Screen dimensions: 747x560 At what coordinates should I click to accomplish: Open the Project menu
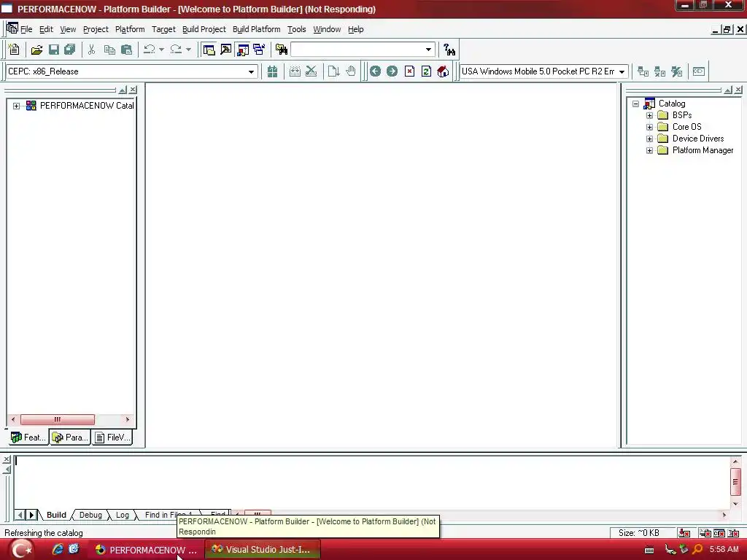click(96, 29)
